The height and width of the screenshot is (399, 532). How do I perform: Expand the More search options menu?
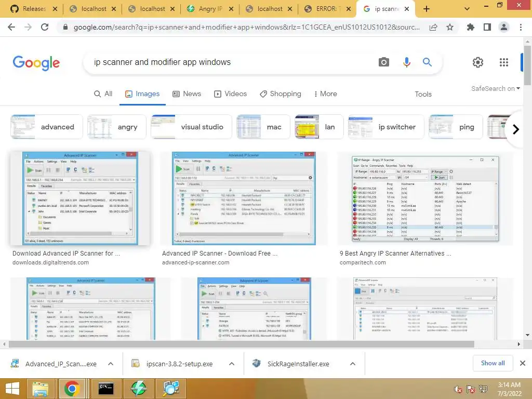(325, 94)
